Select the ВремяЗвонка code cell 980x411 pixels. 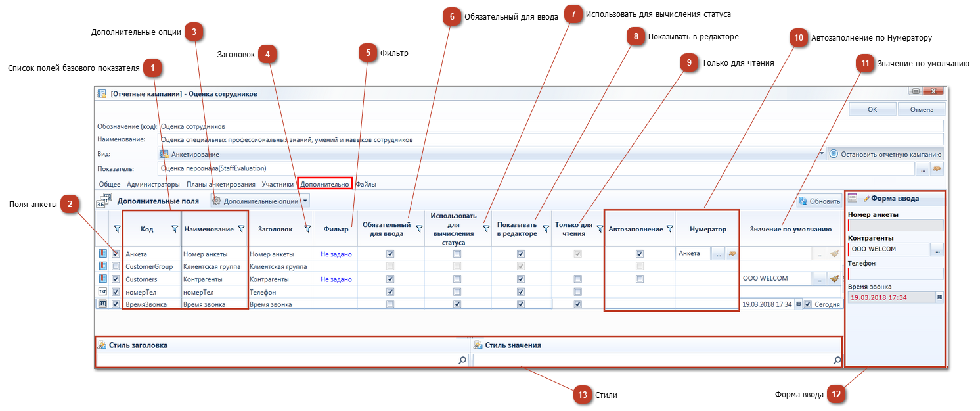pos(152,304)
